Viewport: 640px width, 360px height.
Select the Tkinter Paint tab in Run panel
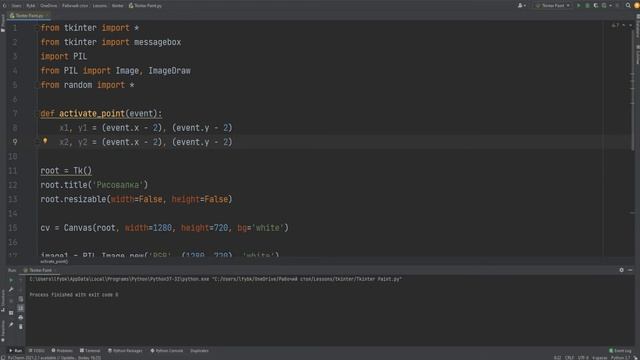click(40, 270)
